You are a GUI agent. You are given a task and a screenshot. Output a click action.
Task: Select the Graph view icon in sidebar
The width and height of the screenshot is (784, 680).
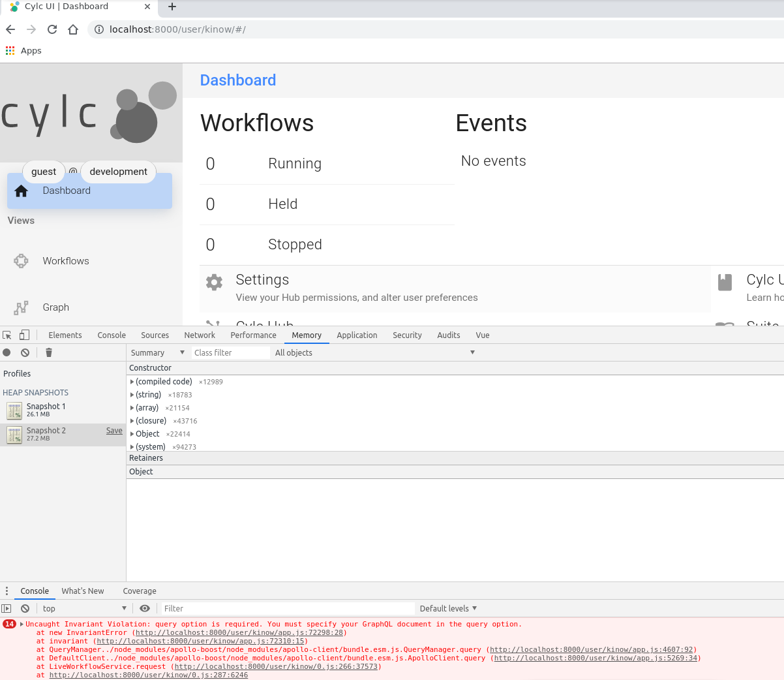click(20, 307)
